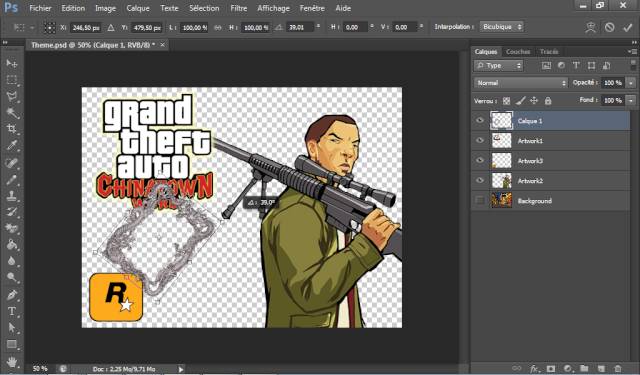Select the Text tool in toolbox
This screenshot has width=640, height=375.
pos(12,311)
